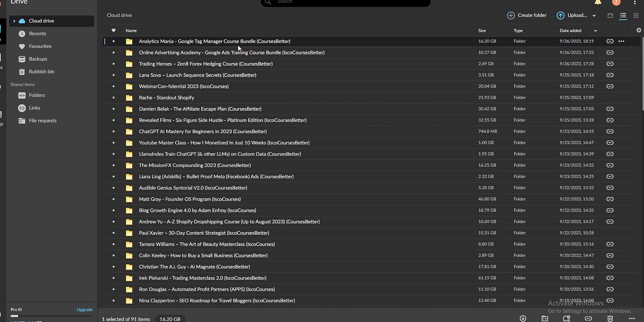Open the top-right kebab menu
The image size is (644, 322).
[635, 3]
